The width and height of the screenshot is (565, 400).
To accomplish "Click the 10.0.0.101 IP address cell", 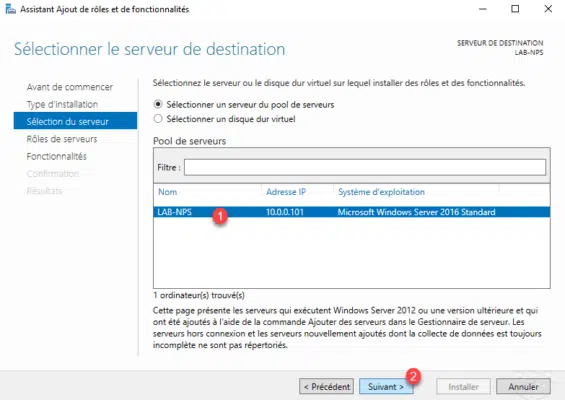I will click(285, 212).
